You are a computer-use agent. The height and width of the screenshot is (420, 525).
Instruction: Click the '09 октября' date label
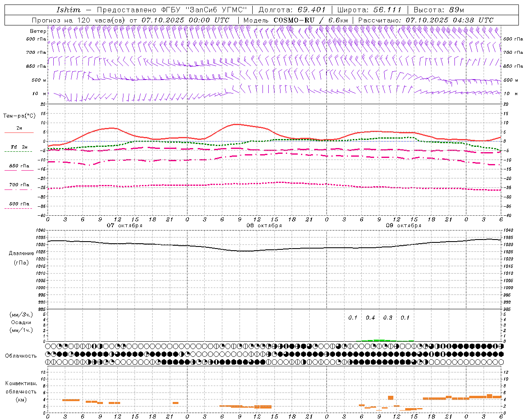coord(404,226)
